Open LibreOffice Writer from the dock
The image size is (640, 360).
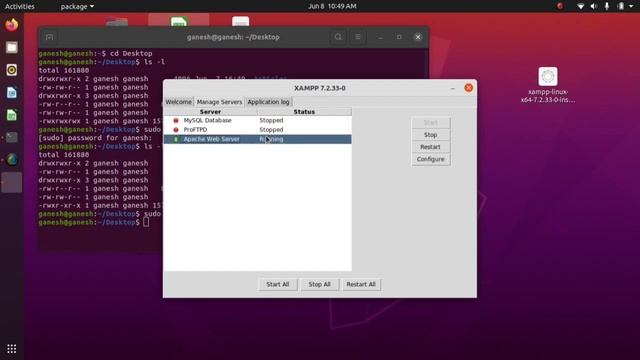[x=11, y=93]
